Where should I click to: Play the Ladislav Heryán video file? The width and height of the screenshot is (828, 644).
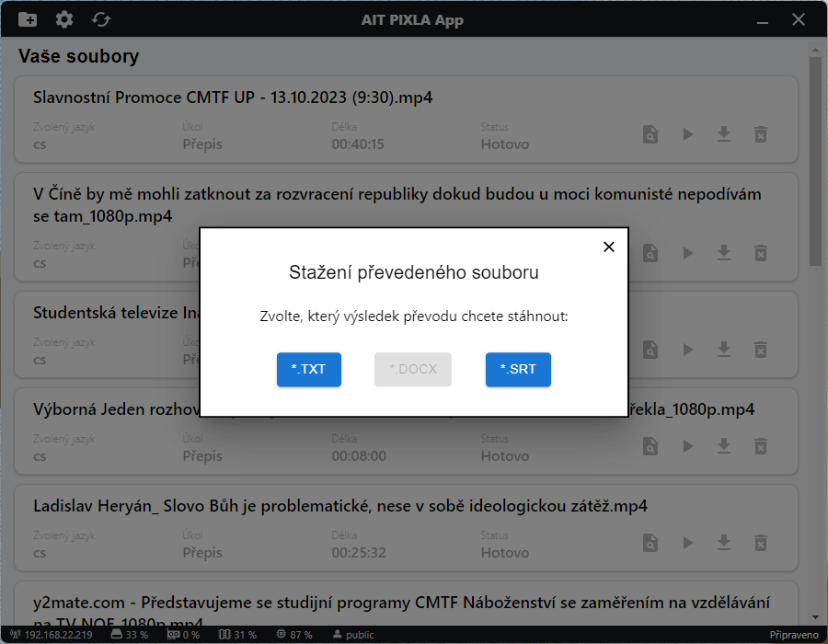coord(687,543)
